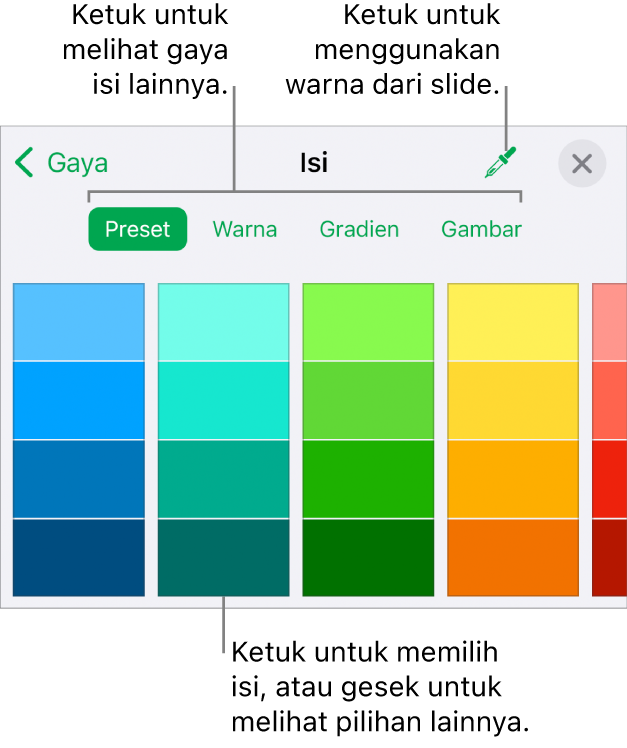Select the amber yellow-orange swatch
The width and height of the screenshot is (627, 748).
point(513,479)
